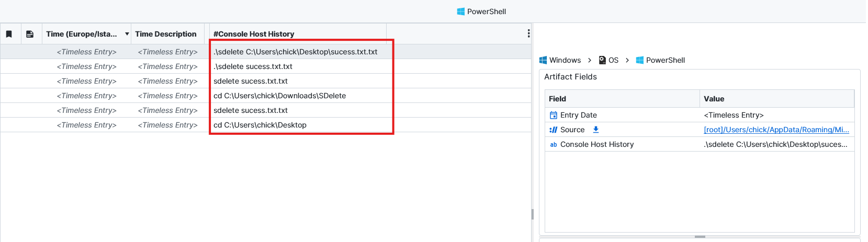Viewport: 868px width, 242px height.
Task: Select the 'cd C:\Users\chick\Desktop' history row
Action: pyautogui.click(x=260, y=125)
